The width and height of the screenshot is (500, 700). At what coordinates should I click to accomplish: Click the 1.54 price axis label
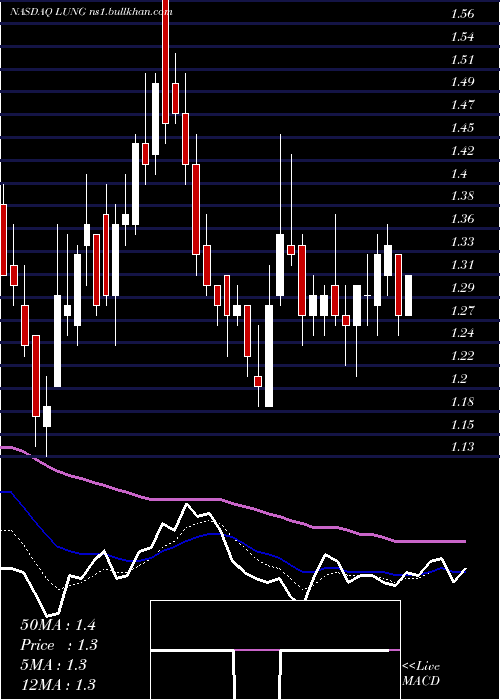coord(462,37)
